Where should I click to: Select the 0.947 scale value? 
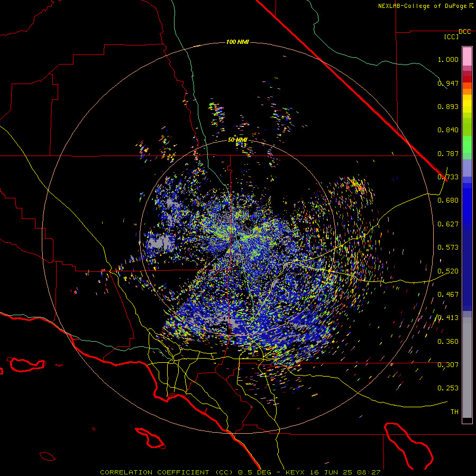point(448,83)
